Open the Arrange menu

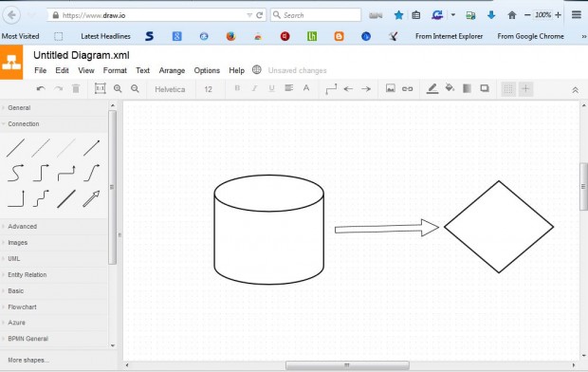coord(172,70)
